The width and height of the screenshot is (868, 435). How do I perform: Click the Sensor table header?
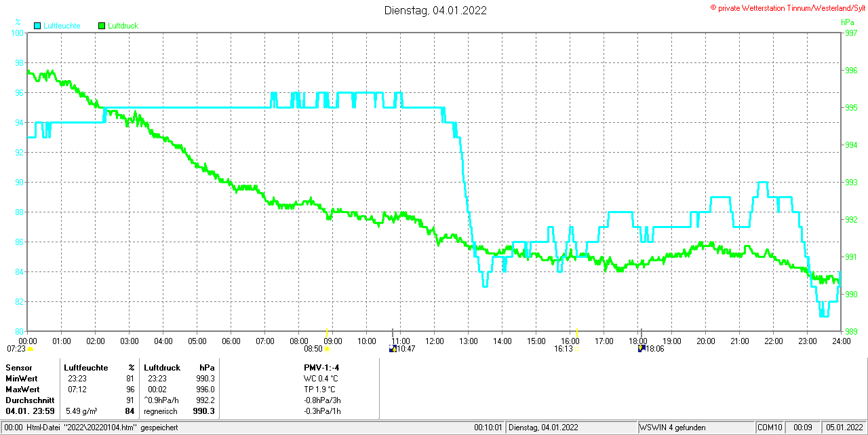coord(19,367)
